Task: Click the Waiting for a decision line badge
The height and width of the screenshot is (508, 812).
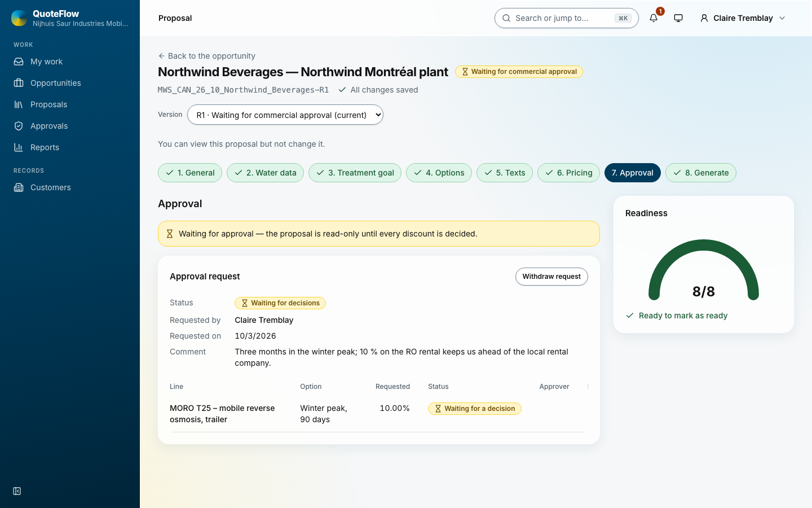Action: [475, 409]
